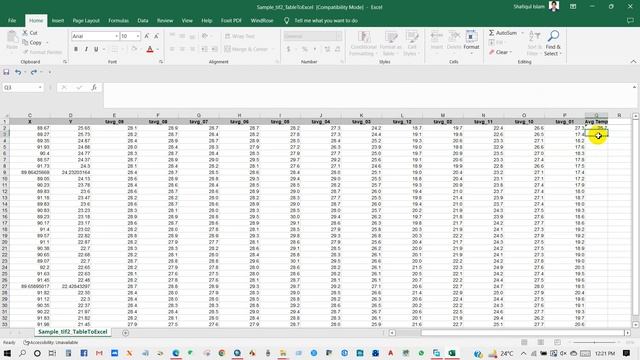Click the Shafiqul Islam account name
640x360 pixels.
click(529, 7)
